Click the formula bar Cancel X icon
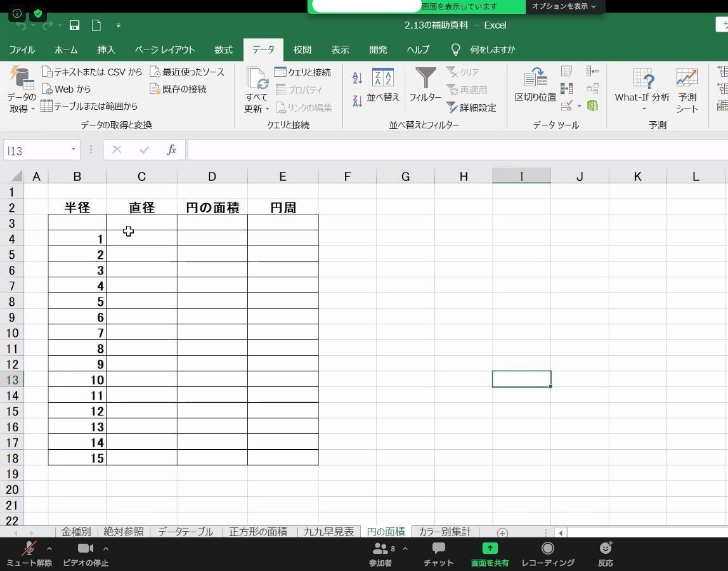 [x=117, y=150]
